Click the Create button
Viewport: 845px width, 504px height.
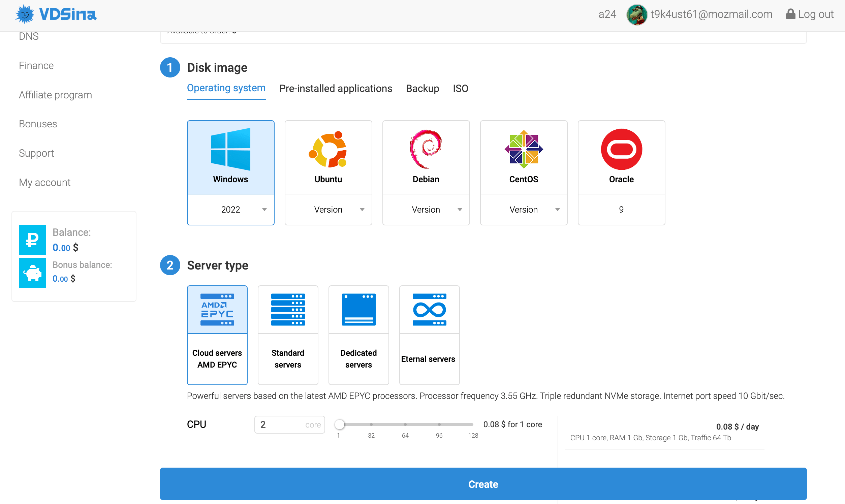click(483, 484)
